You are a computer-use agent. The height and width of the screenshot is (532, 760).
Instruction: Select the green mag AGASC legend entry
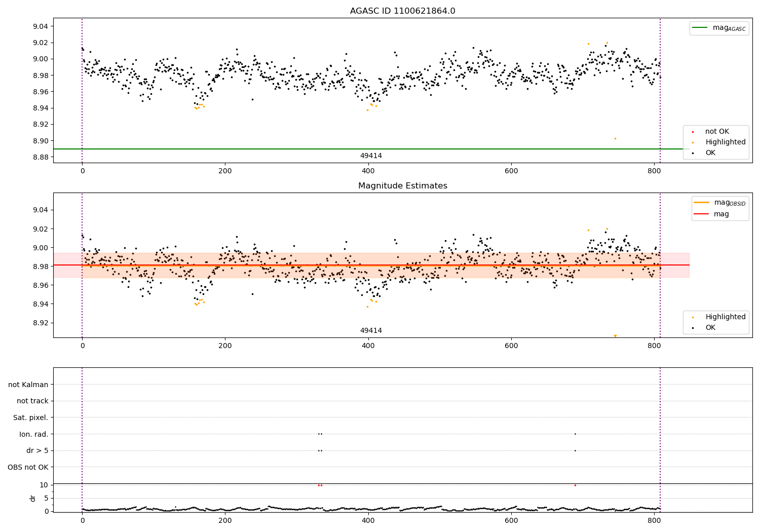(719, 28)
